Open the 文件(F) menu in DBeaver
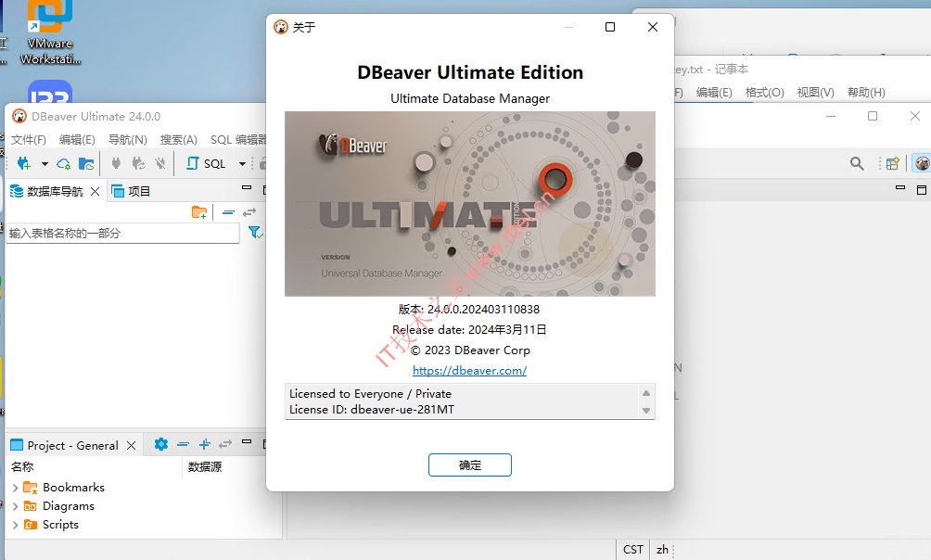The image size is (931, 560). (x=29, y=140)
